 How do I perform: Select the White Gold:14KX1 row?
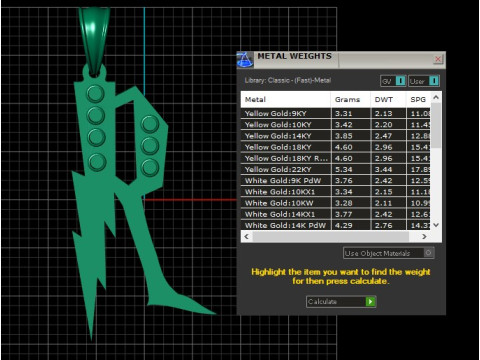336,214
